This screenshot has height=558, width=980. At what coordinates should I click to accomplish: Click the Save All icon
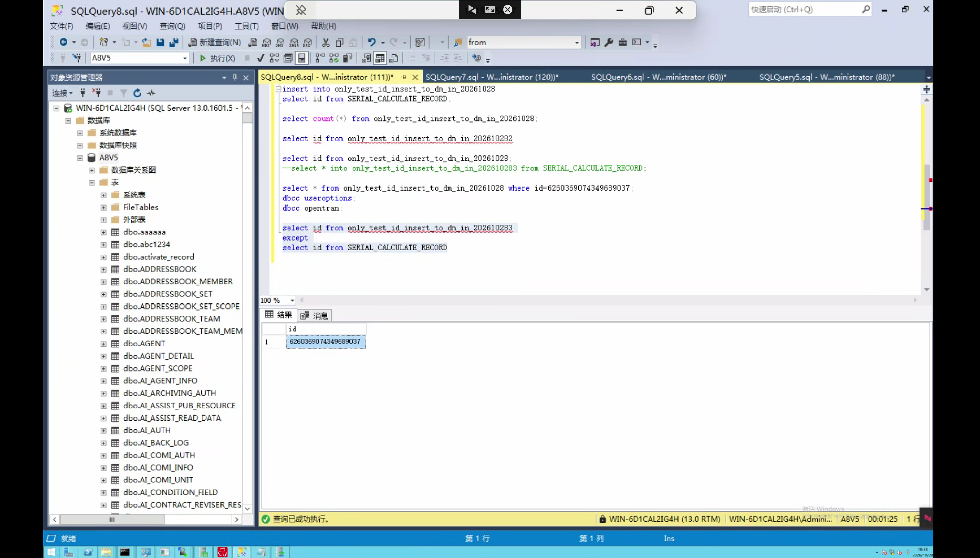click(174, 42)
